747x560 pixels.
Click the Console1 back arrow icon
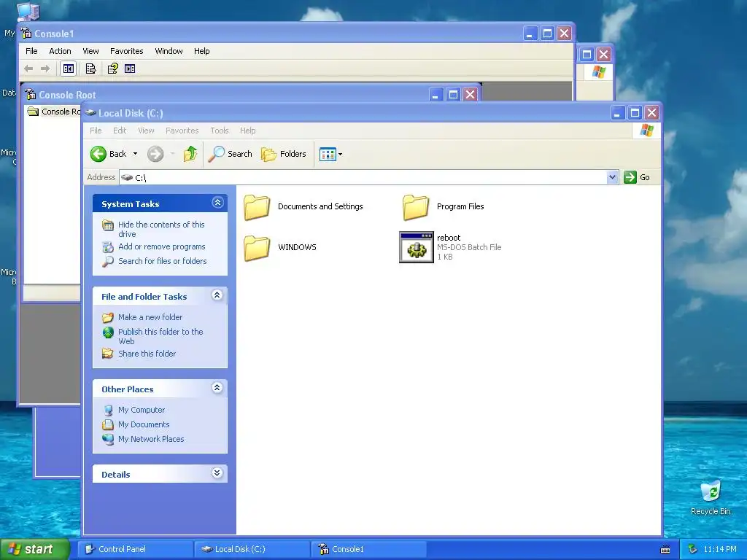click(28, 69)
